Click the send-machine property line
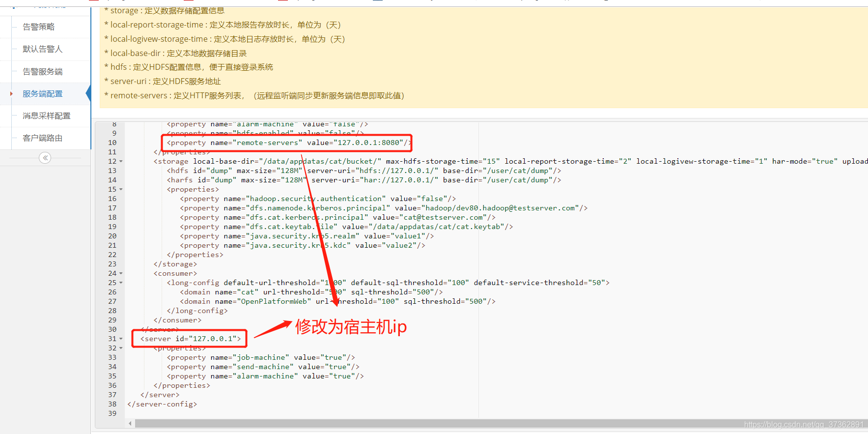This screenshot has height=434, width=868. [263, 367]
